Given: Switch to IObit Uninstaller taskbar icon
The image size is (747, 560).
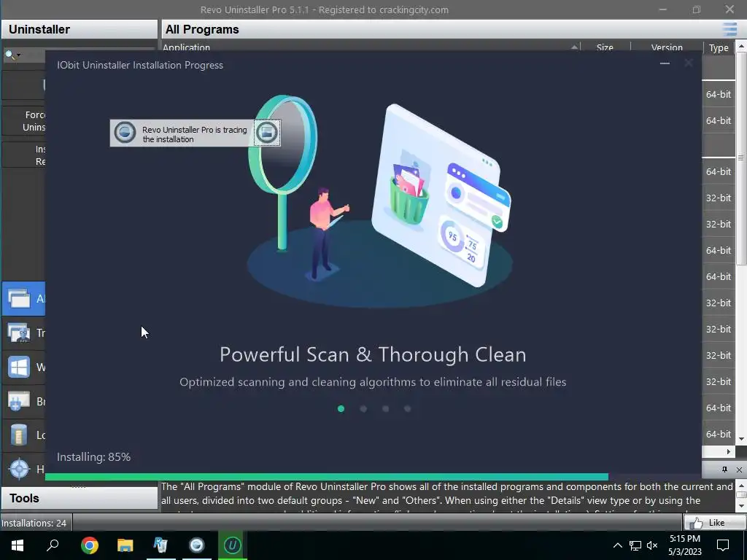Looking at the screenshot, I should (233, 545).
